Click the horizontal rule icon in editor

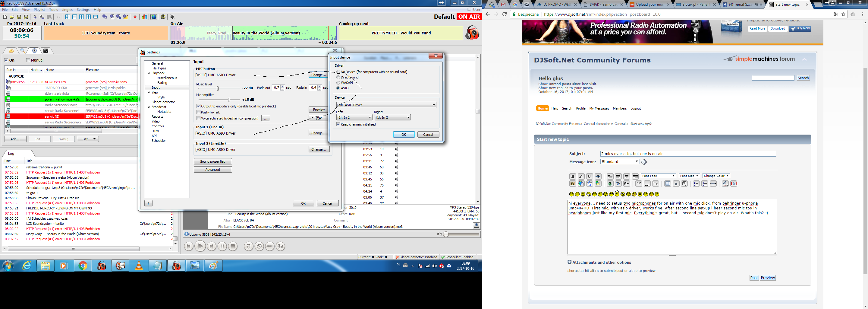tap(713, 184)
